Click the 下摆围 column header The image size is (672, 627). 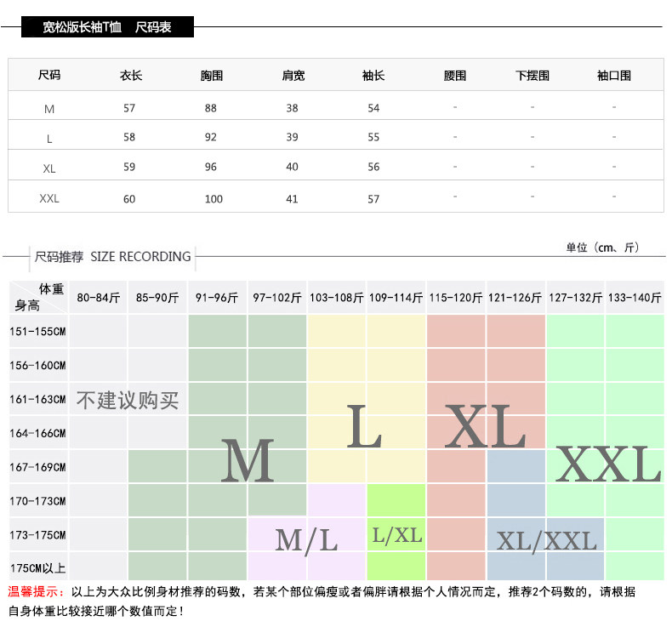532,76
